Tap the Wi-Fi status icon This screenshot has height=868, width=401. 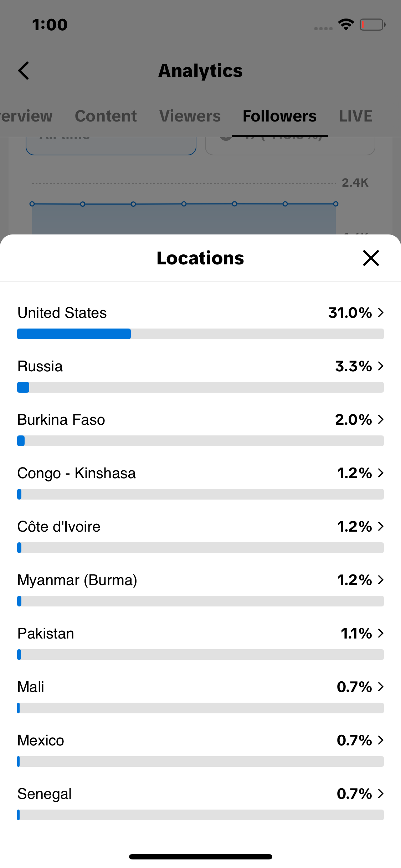coord(346,25)
